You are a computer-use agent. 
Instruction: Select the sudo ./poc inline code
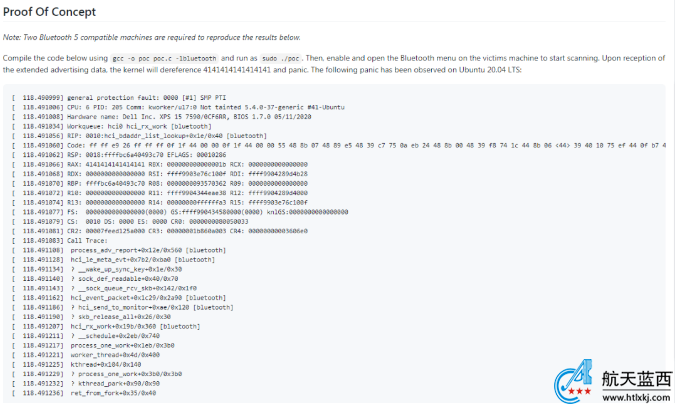click(x=281, y=58)
